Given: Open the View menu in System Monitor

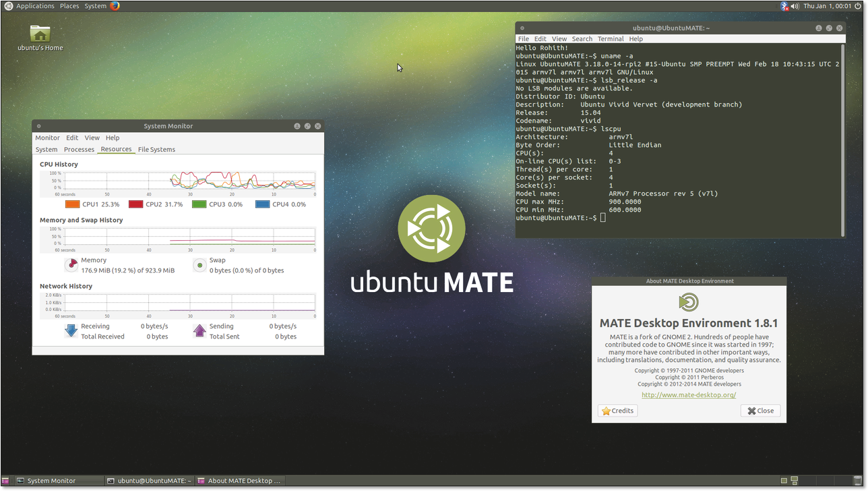Looking at the screenshot, I should point(92,138).
